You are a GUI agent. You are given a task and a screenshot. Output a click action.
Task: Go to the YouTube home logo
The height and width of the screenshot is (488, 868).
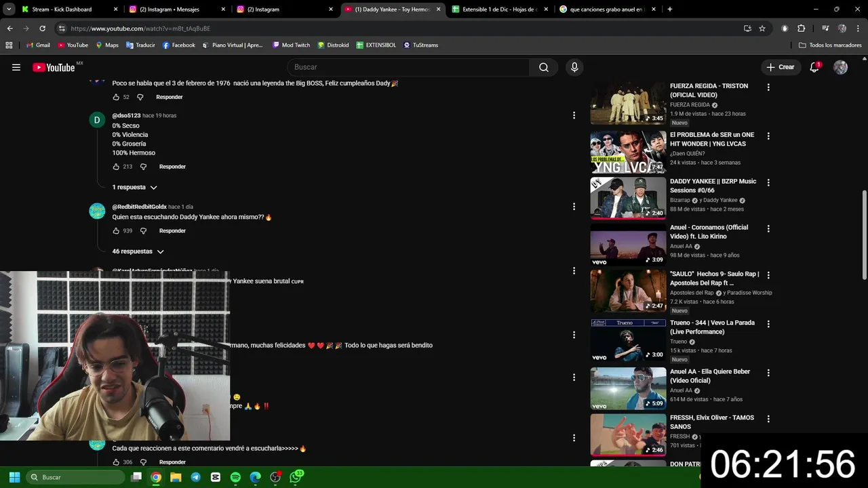click(54, 67)
